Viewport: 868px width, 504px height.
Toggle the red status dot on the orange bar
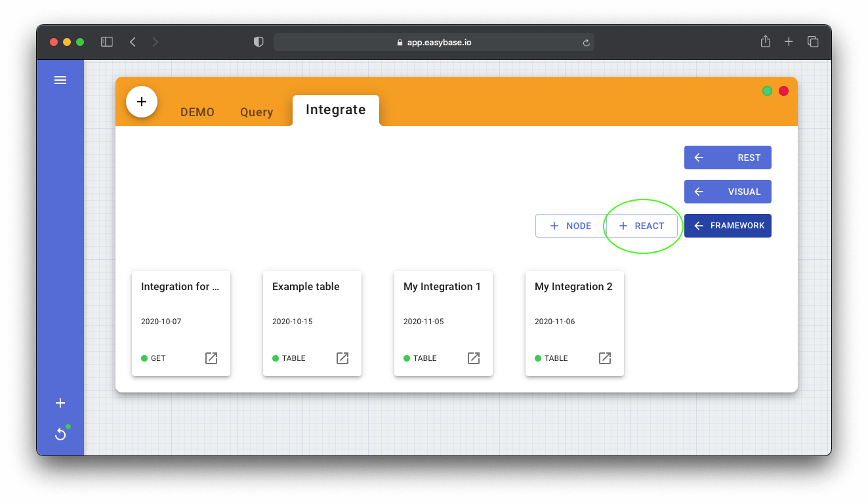coord(783,91)
